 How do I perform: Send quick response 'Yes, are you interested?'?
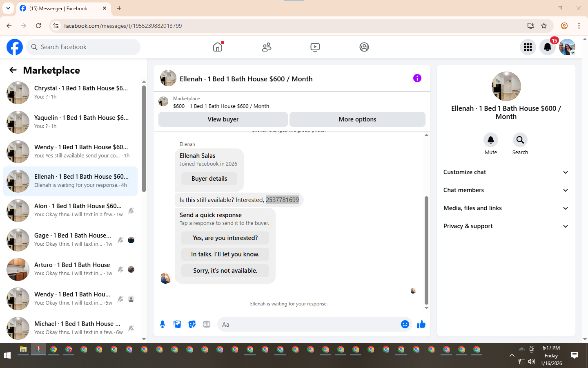coord(225,238)
